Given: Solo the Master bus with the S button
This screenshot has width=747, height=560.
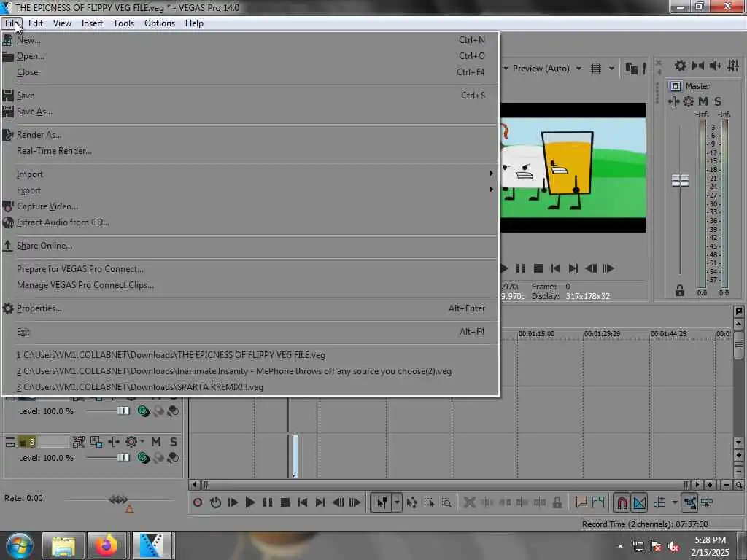Looking at the screenshot, I should (718, 101).
